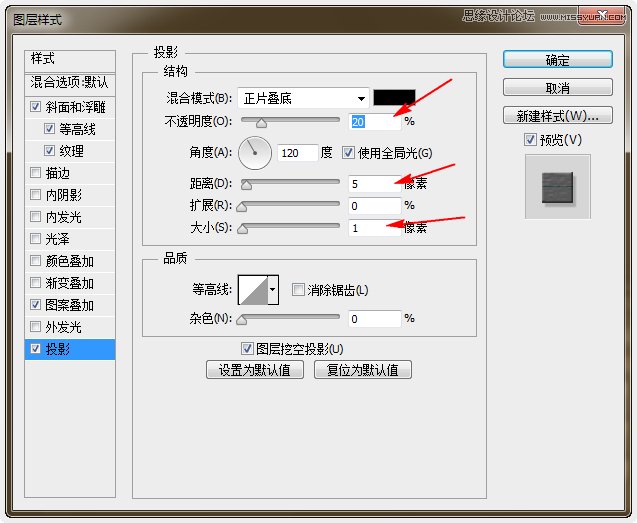This screenshot has width=637, height=523.
Task: Click the 扩展 value field
Action: (x=375, y=206)
